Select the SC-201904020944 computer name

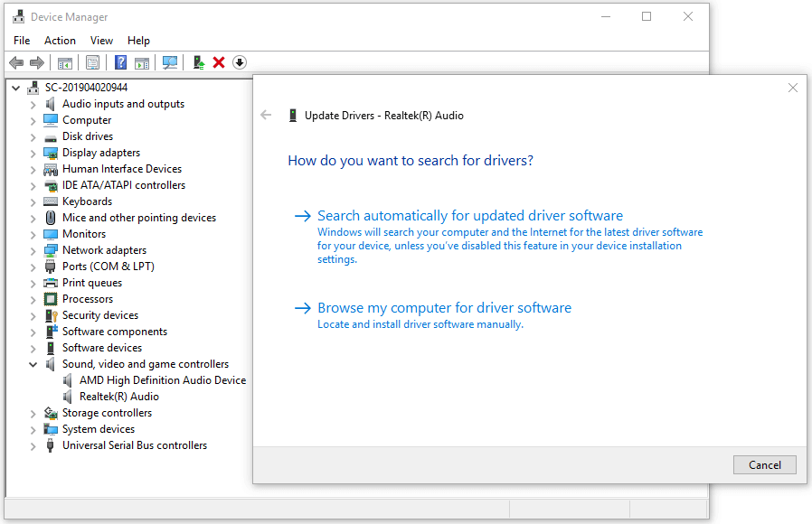tap(86, 88)
